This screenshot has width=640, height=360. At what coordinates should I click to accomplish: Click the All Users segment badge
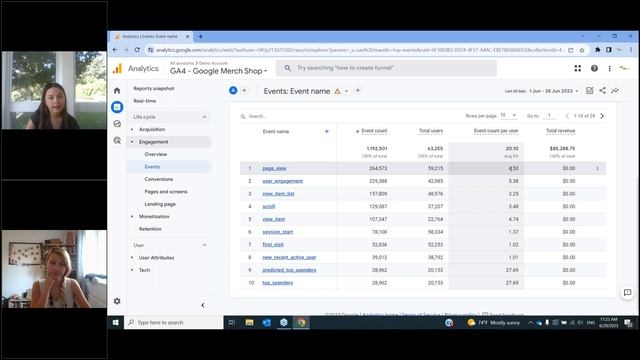tap(233, 91)
